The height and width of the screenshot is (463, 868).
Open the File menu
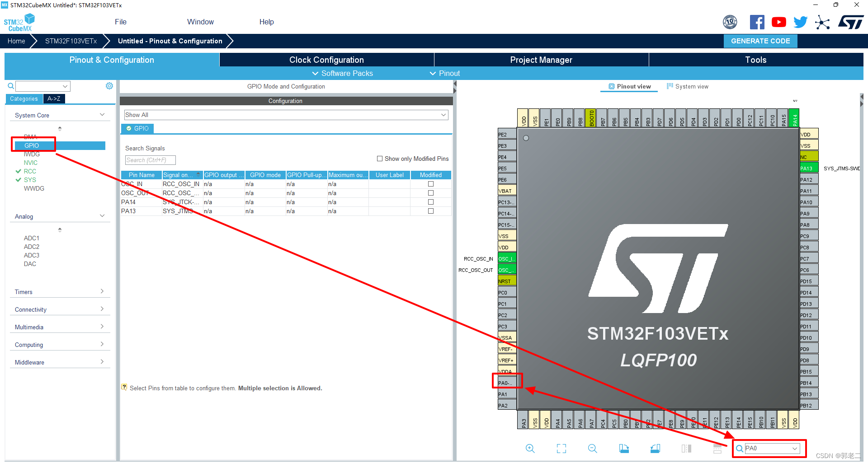click(121, 22)
